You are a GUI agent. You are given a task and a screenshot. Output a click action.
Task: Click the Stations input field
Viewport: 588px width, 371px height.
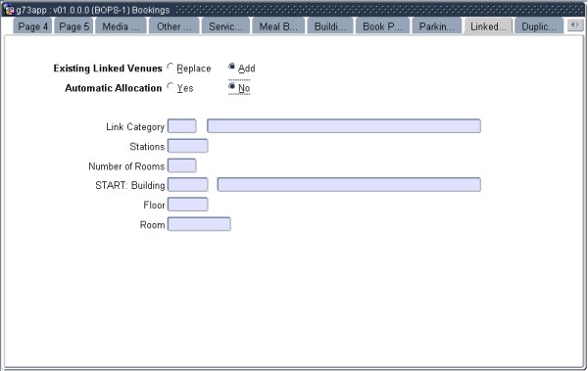[x=187, y=146]
